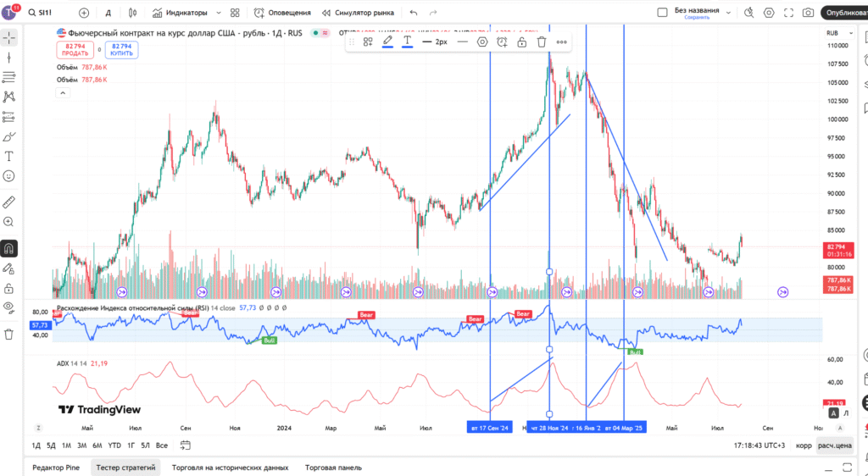868x476 pixels.
Task: Start the Симулятор рынка replay
Action: click(x=359, y=12)
